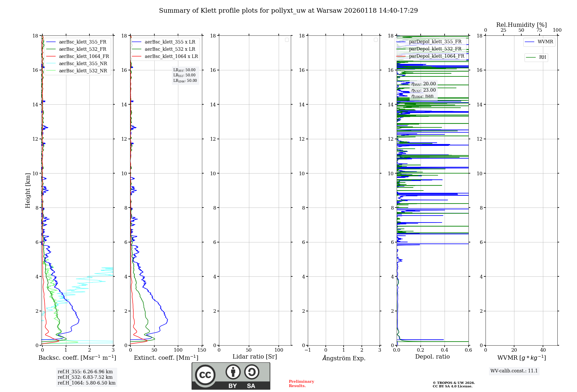Click the Height [km] y-axis label
Screen dimensions: 577x392
tap(28, 191)
